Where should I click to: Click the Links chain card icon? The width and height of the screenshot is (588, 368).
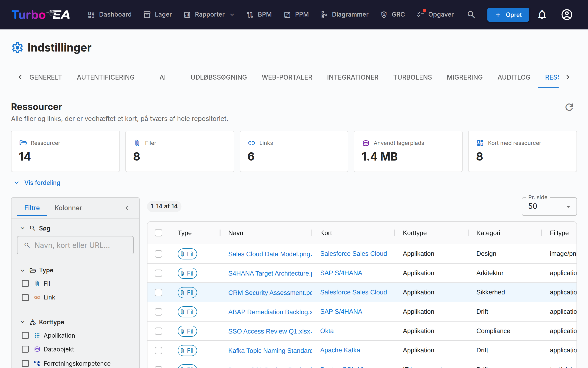click(252, 143)
